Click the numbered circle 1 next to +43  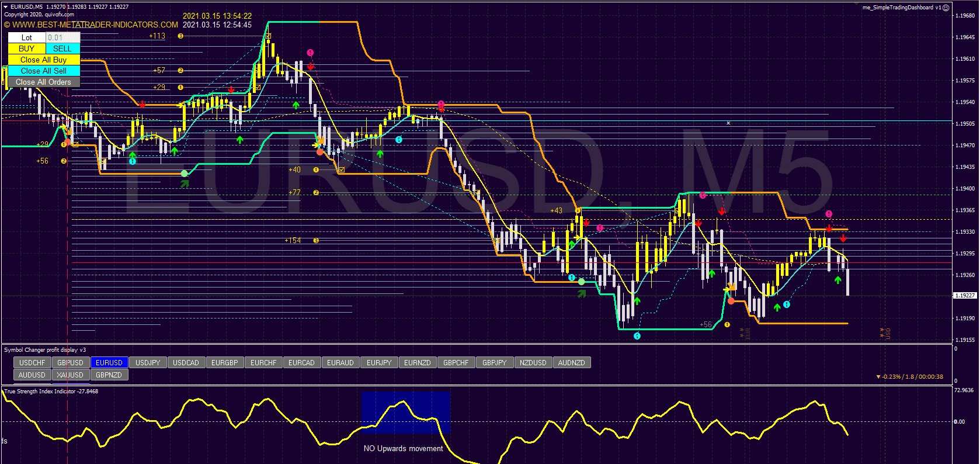pyautogui.click(x=578, y=211)
